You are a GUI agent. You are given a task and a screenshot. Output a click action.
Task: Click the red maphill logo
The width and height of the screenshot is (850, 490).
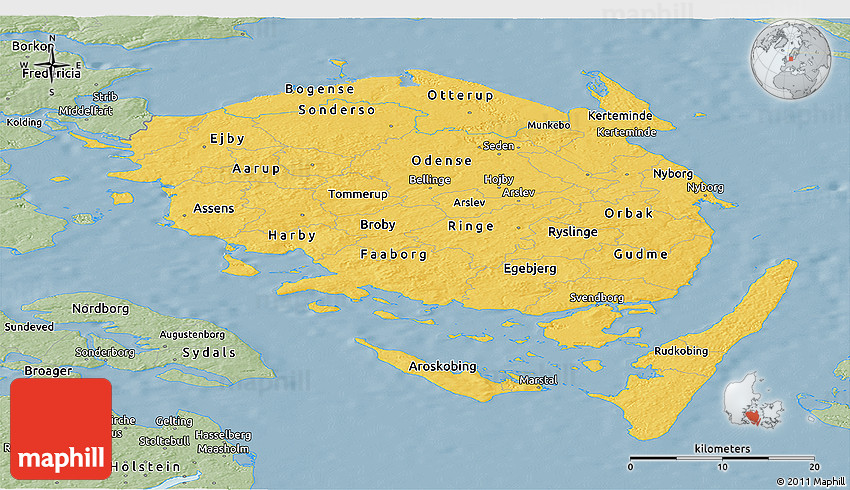tap(60, 428)
